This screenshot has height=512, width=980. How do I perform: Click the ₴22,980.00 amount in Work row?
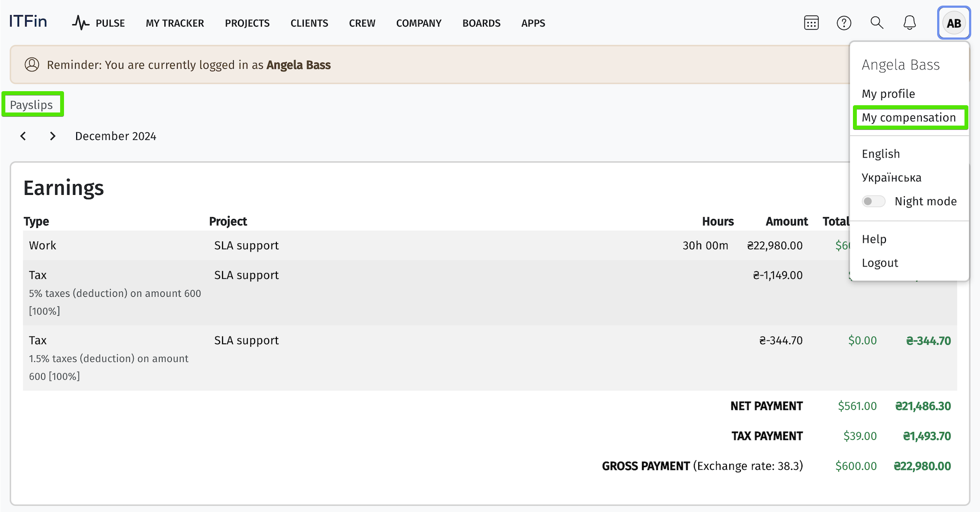pos(774,245)
